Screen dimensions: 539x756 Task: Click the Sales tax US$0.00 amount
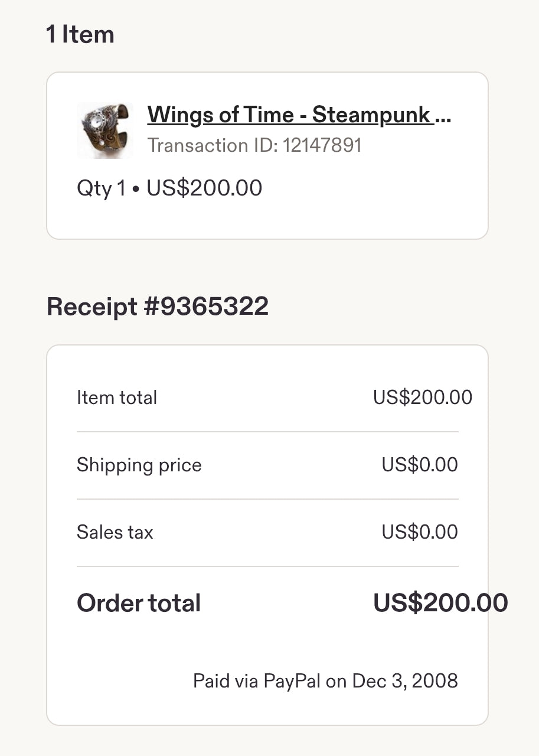420,532
